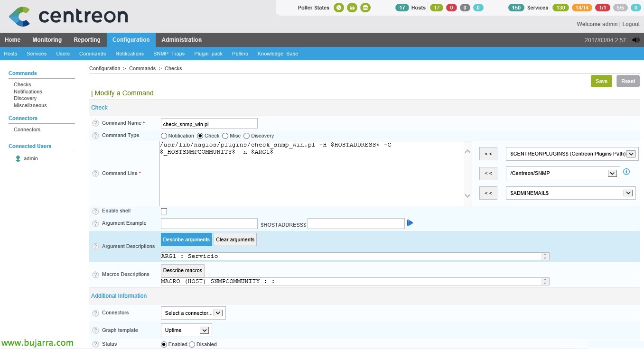This screenshot has height=349, width=644.
Task: Click the admin connected user icon
Action: 18,159
